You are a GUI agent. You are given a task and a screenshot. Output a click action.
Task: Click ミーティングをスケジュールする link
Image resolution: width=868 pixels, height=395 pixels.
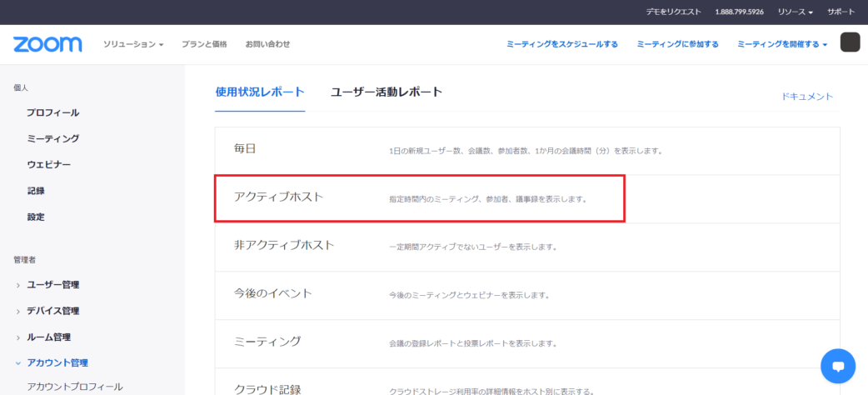tap(562, 44)
